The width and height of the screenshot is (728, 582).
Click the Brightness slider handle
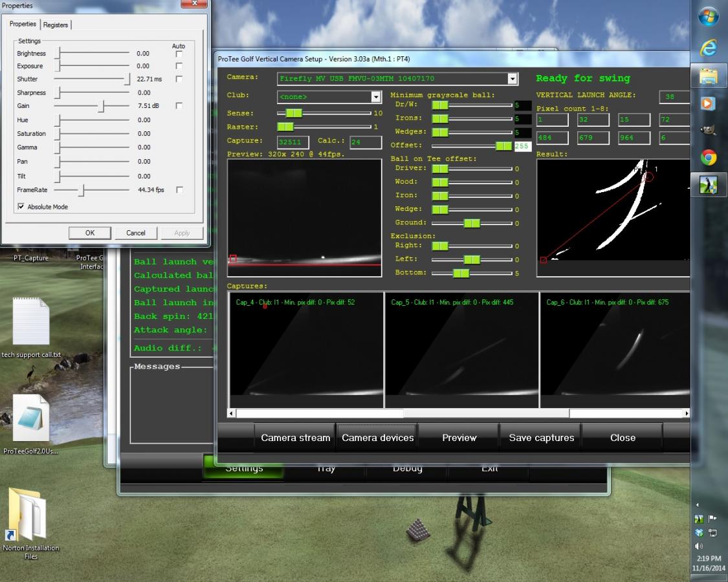58,53
